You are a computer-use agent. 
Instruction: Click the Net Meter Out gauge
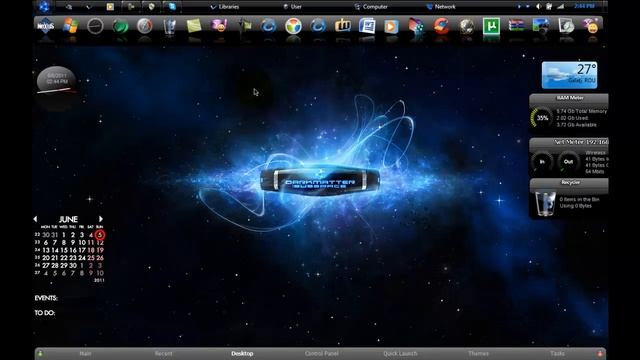point(568,162)
